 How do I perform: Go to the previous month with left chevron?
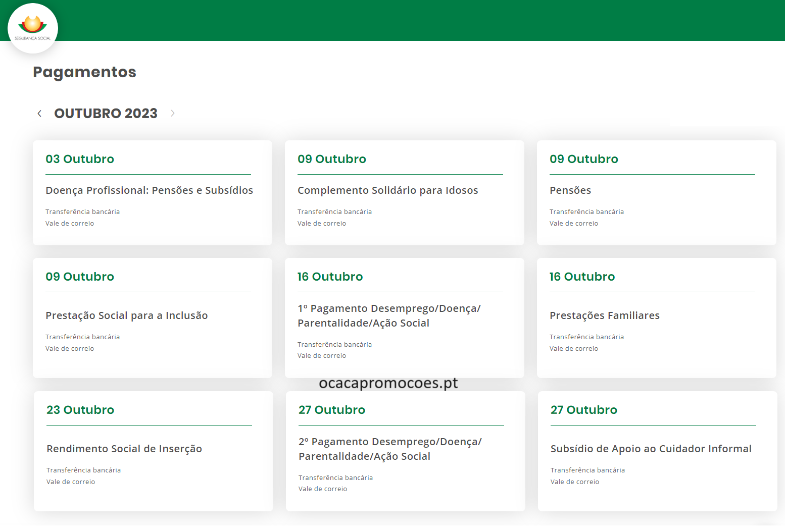tap(39, 114)
